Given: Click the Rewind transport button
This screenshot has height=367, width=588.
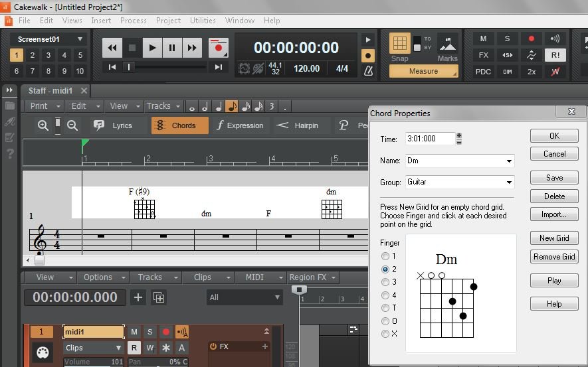Looking at the screenshot, I should (x=112, y=48).
